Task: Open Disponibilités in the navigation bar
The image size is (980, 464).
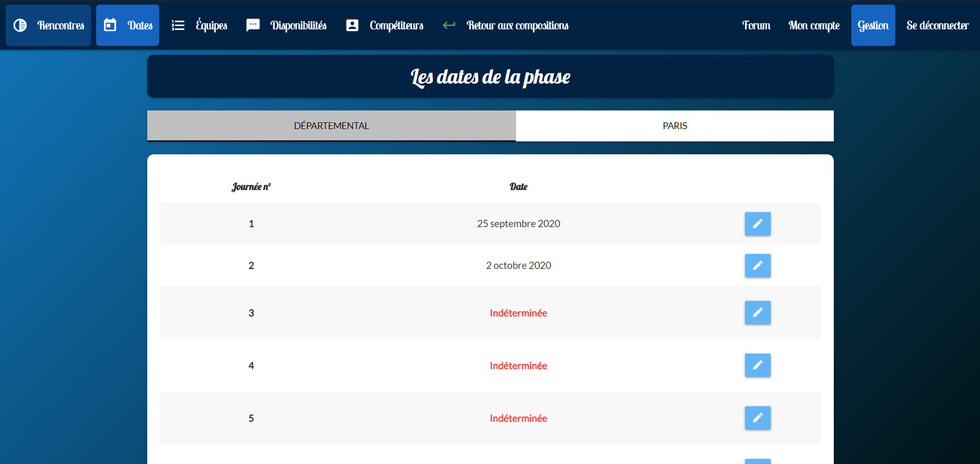Action: (286, 25)
